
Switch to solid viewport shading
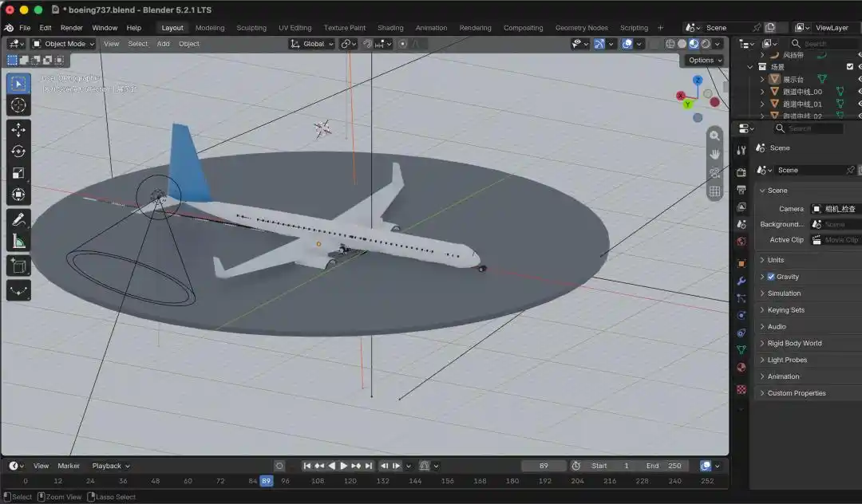682,44
